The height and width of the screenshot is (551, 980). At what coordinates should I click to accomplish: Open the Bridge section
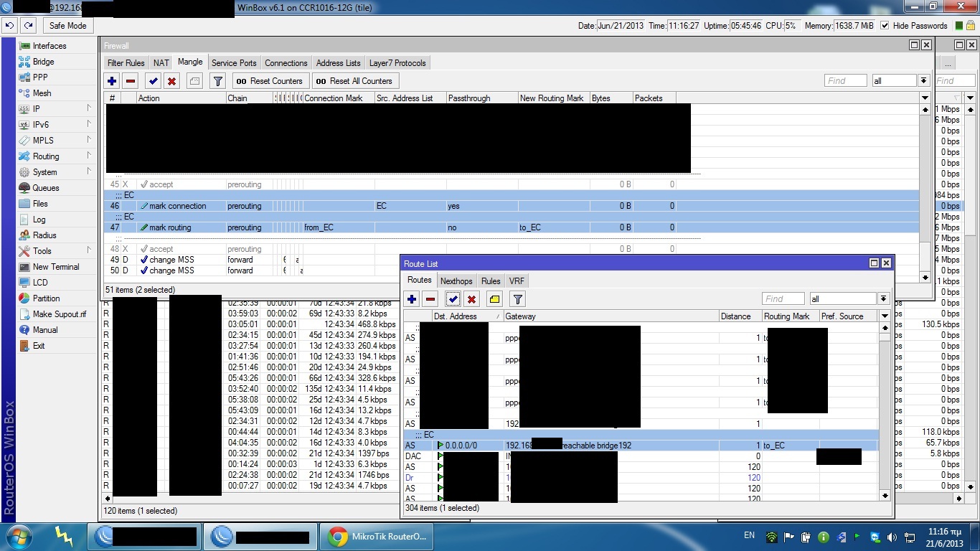[43, 62]
